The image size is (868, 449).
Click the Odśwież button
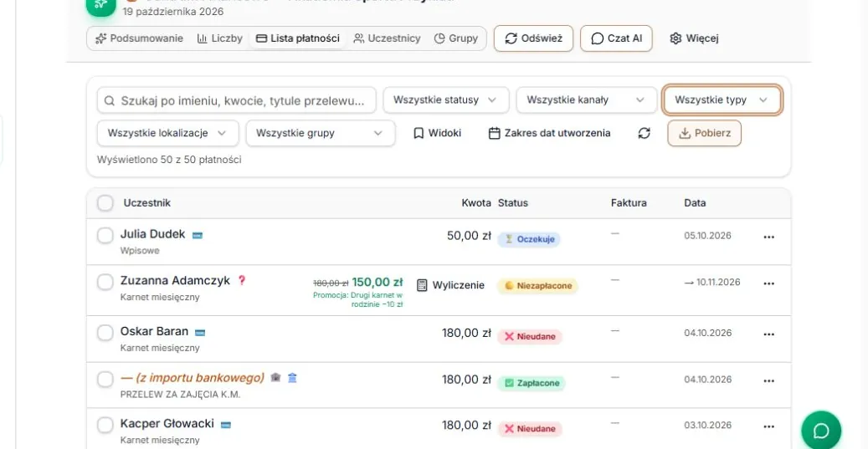pyautogui.click(x=534, y=38)
